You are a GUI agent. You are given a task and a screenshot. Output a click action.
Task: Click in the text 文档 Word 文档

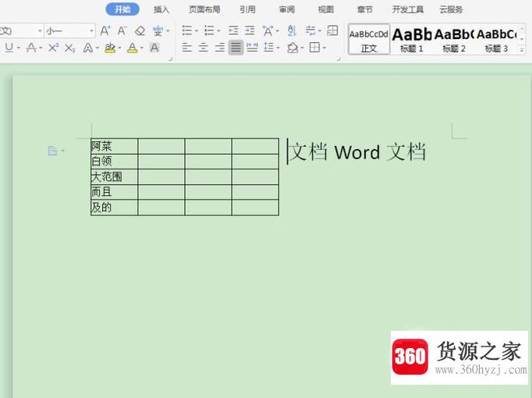358,151
